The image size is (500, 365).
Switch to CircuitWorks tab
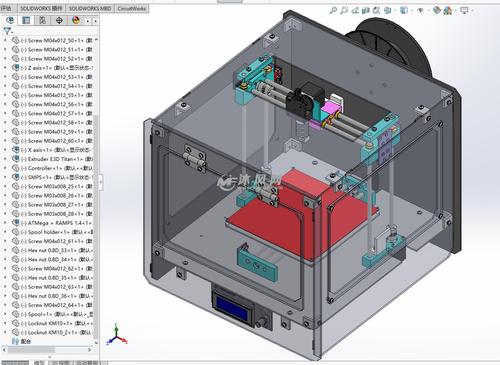pos(132,9)
